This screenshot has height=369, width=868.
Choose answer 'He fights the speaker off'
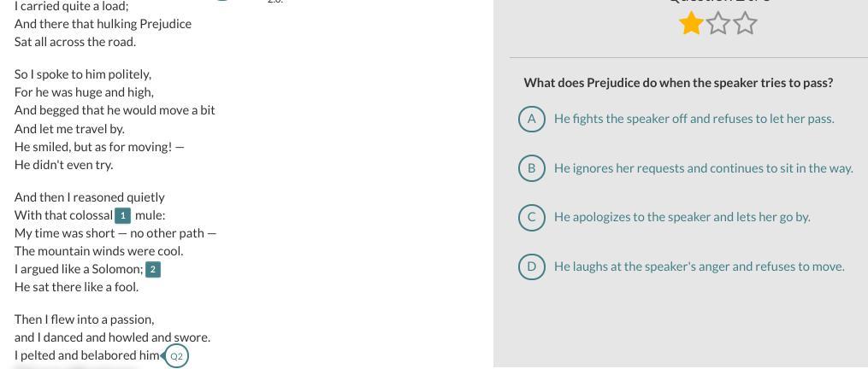(x=694, y=119)
